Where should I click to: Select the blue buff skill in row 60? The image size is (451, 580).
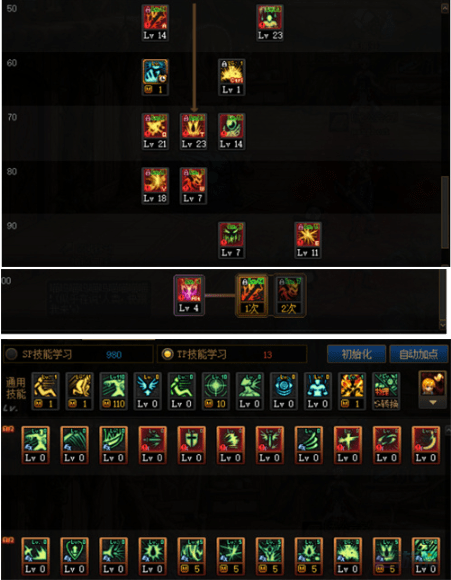click(x=155, y=77)
